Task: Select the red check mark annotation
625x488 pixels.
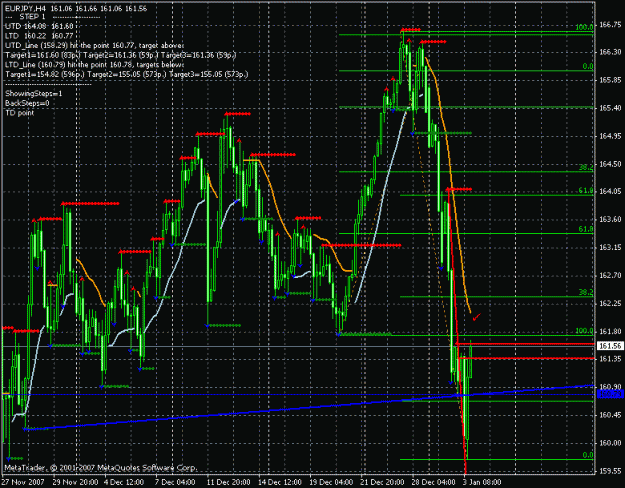Action: tap(476, 317)
